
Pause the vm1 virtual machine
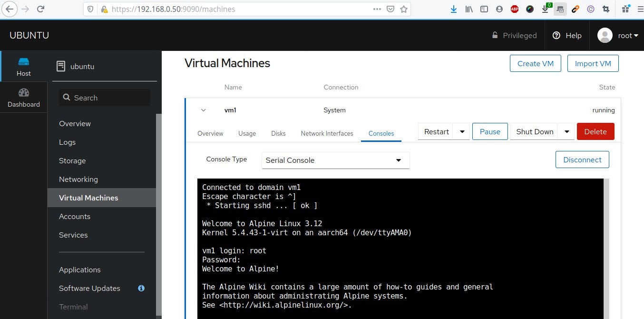[490, 132]
